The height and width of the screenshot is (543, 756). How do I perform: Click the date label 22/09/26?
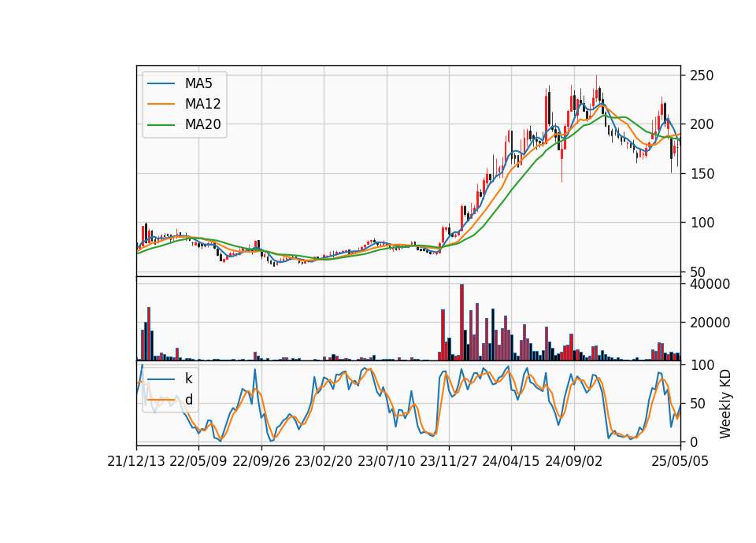[x=261, y=461]
